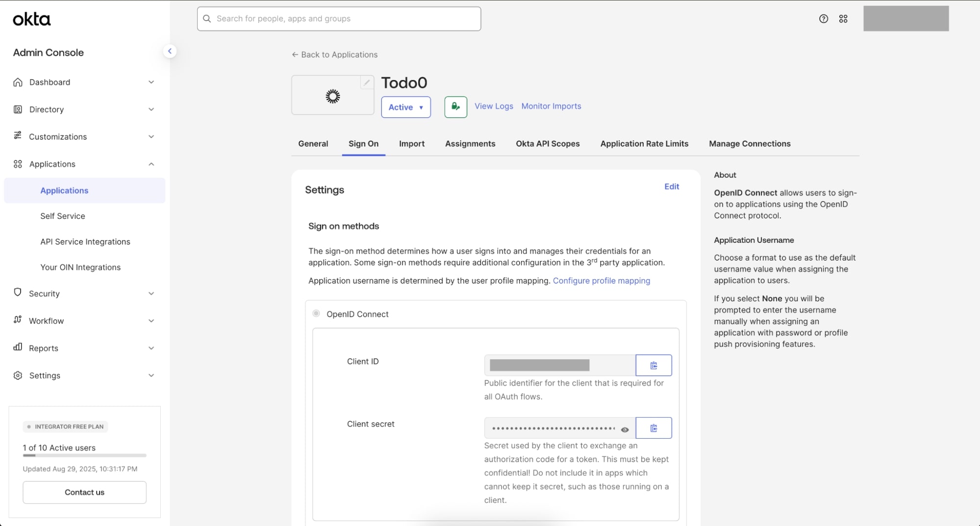980x526 pixels.
Task: Reveal the Client secret with eye icon
Action: pos(625,429)
